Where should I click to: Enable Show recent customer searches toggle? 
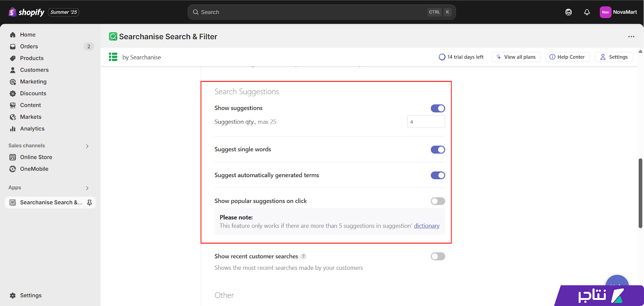(438, 256)
